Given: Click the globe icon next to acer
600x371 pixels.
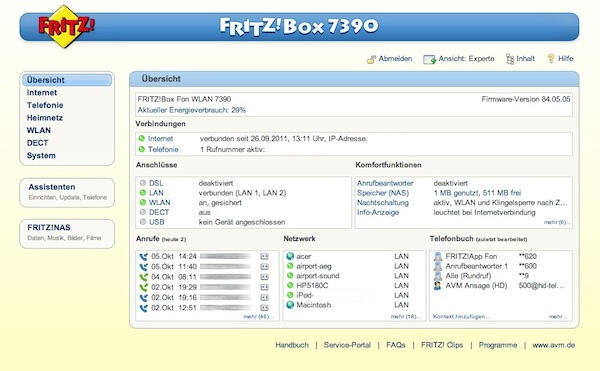Looking at the screenshot, I should tap(290, 256).
